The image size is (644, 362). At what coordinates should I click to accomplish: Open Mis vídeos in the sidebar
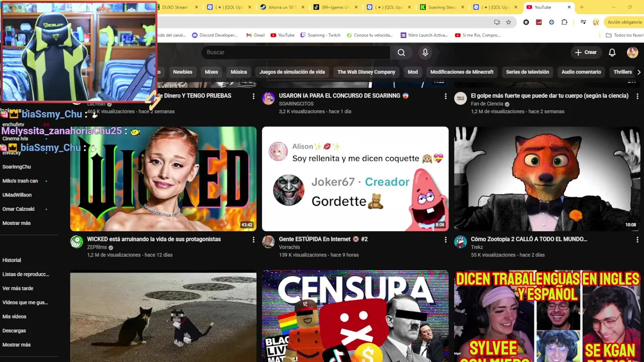pyautogui.click(x=14, y=316)
